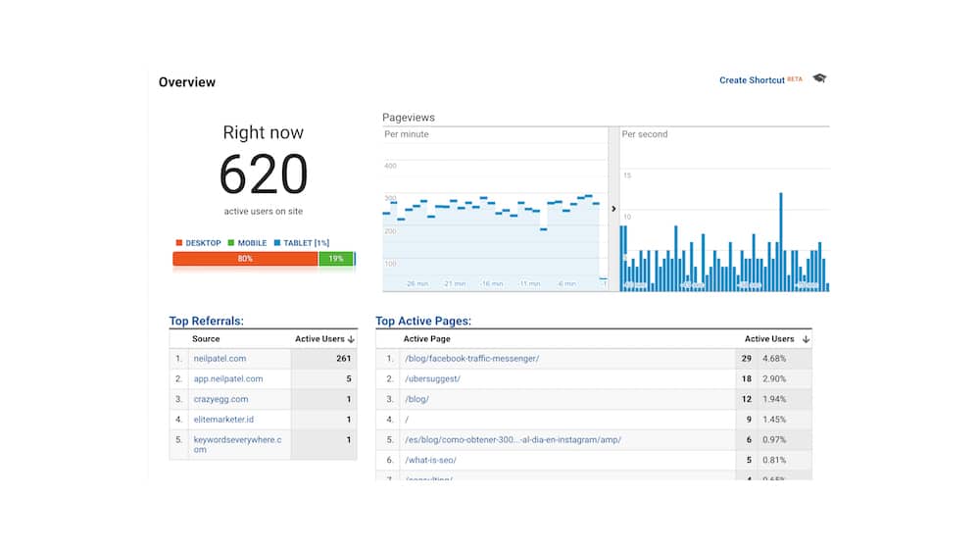This screenshot has width=980, height=549.
Task: Click the Overview page title
Action: tap(187, 82)
